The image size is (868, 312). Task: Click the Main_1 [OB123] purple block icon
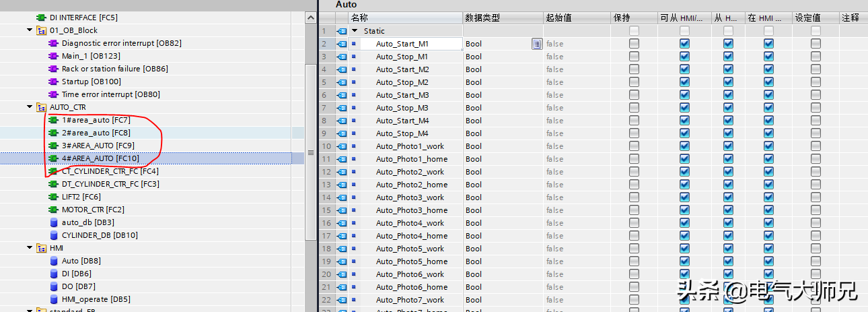(x=54, y=56)
